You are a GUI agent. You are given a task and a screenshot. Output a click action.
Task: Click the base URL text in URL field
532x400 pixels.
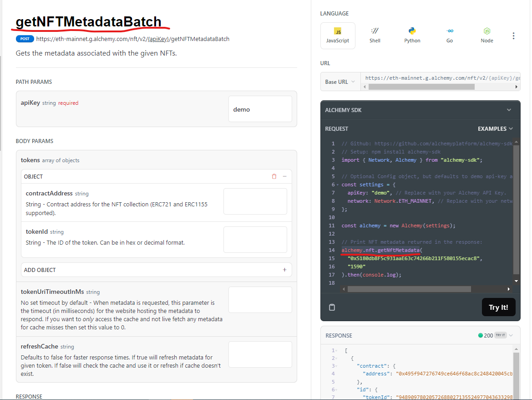tap(442, 78)
